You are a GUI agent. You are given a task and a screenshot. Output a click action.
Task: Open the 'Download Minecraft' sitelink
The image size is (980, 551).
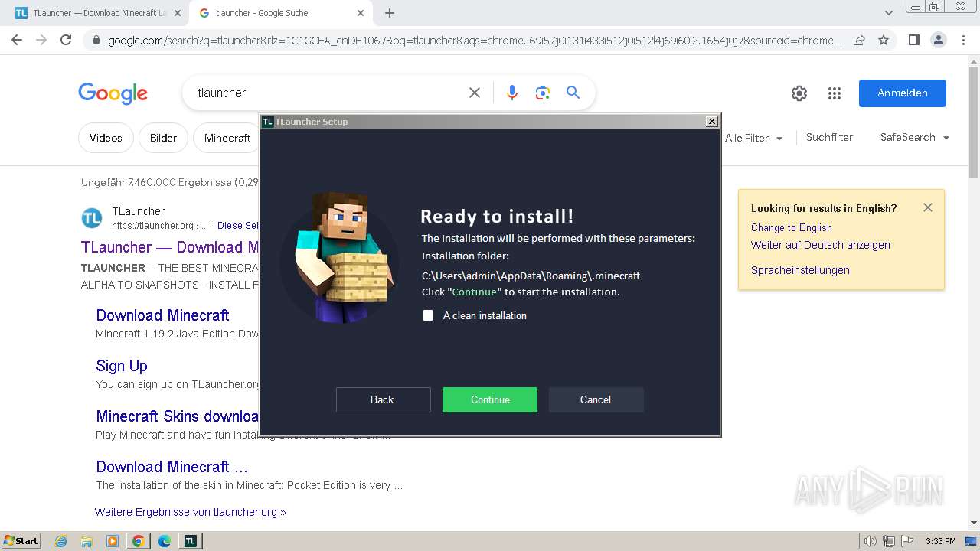[162, 315]
